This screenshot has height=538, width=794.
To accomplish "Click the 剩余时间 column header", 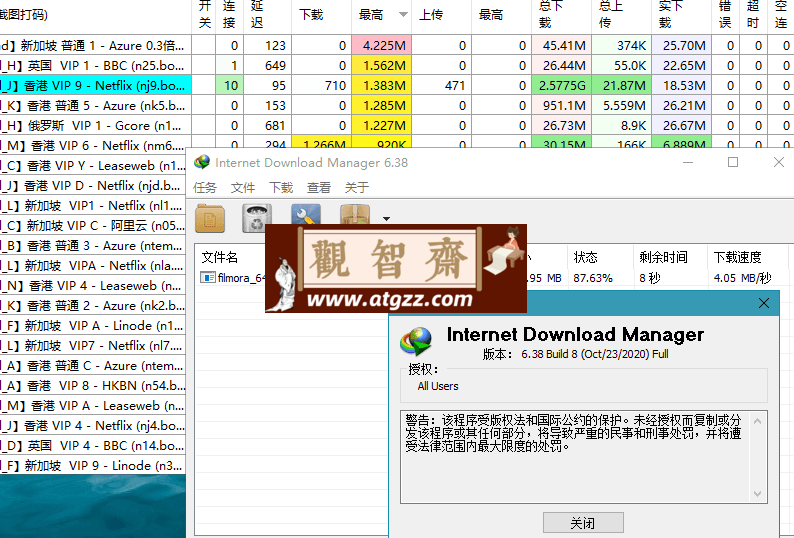I will (663, 257).
